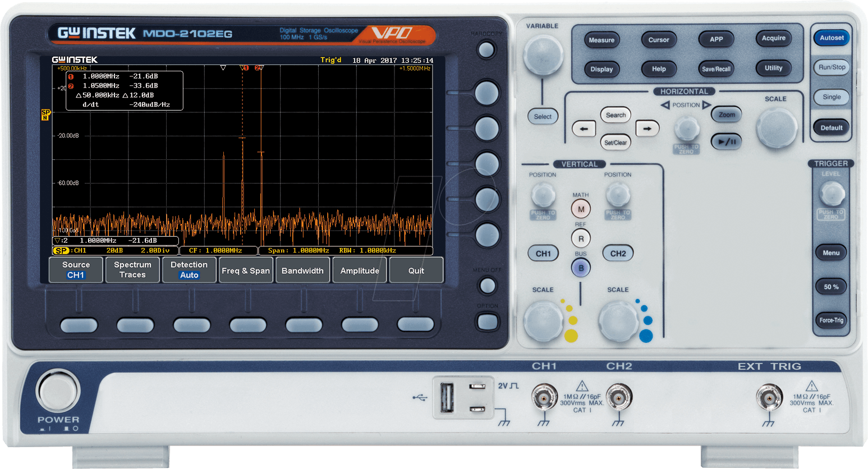Open the Source CH1 softkey menu
The image size is (868, 469).
click(x=76, y=270)
